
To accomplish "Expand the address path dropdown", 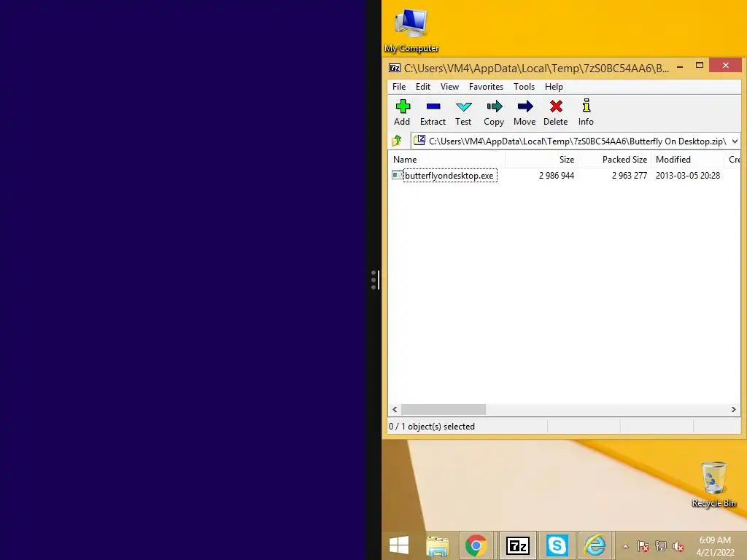I will [x=735, y=141].
